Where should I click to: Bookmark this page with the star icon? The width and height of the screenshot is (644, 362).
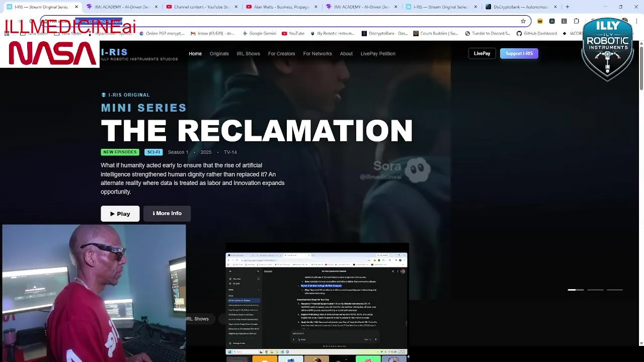(523, 21)
